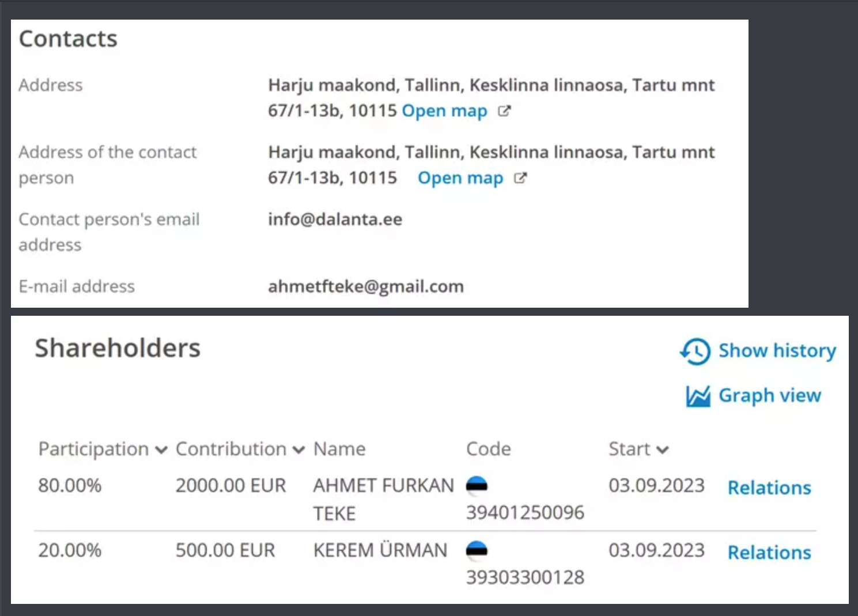This screenshot has height=616, width=858.
Task: Click Estonian flag icon for Ahmet Furkan Teke
Action: [477, 486]
